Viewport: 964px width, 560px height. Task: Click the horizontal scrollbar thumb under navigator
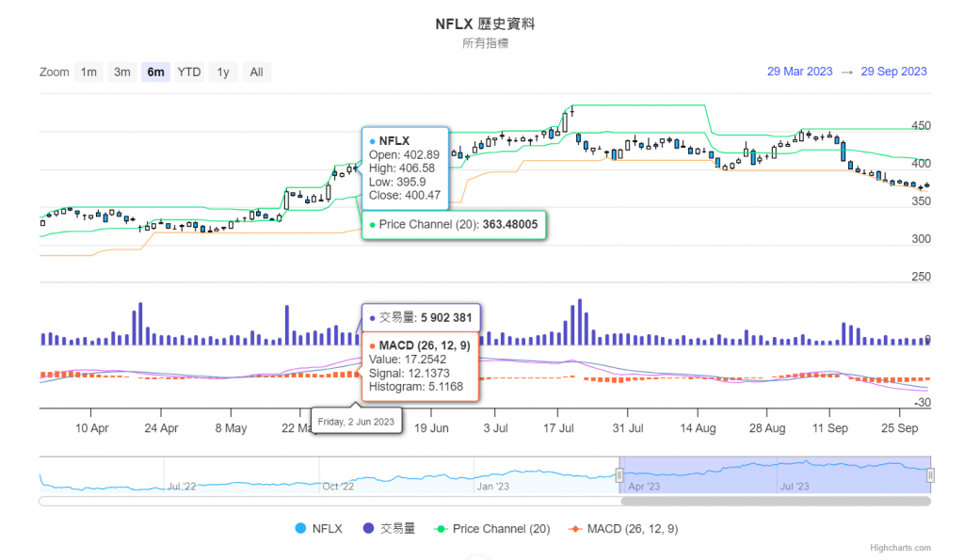pyautogui.click(x=776, y=501)
